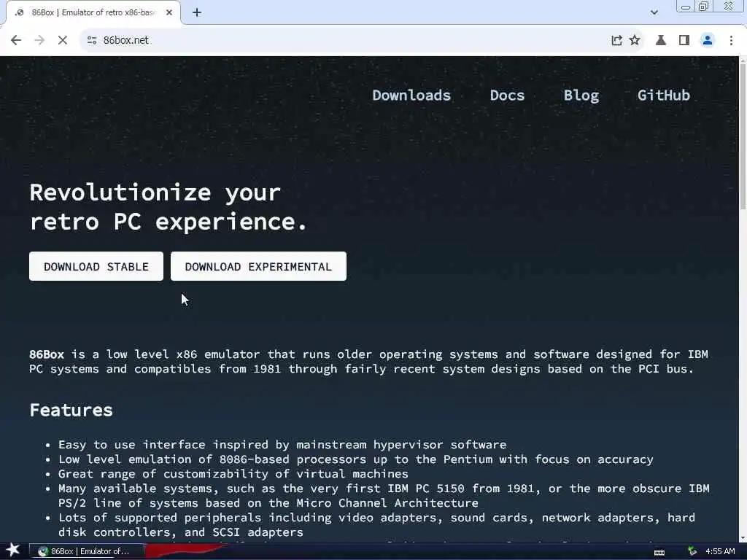Image resolution: width=747 pixels, height=560 pixels.
Task: Go back to the previous page
Action: tap(16, 41)
